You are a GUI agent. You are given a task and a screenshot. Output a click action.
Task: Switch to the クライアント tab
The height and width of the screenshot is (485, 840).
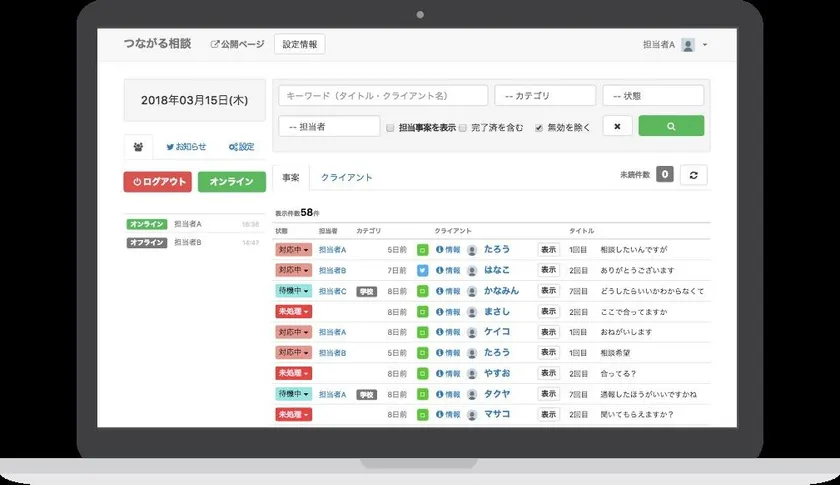coord(346,177)
